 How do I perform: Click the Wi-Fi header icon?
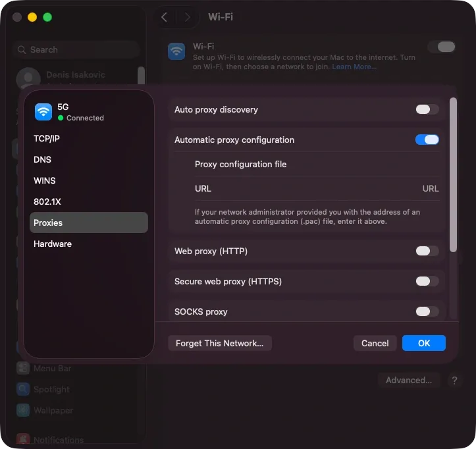[x=176, y=51]
